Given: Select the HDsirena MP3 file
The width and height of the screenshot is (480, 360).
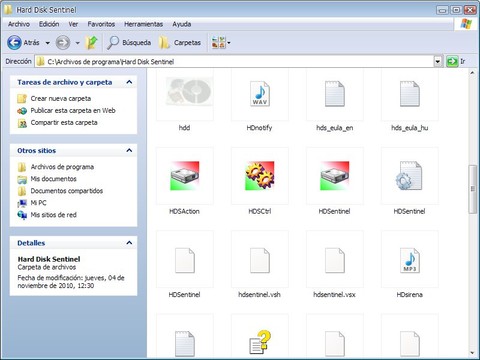Looking at the screenshot, I should (410, 260).
